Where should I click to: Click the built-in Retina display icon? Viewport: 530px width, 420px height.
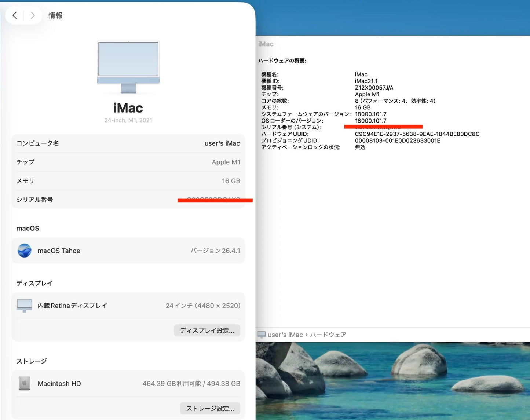click(25, 306)
